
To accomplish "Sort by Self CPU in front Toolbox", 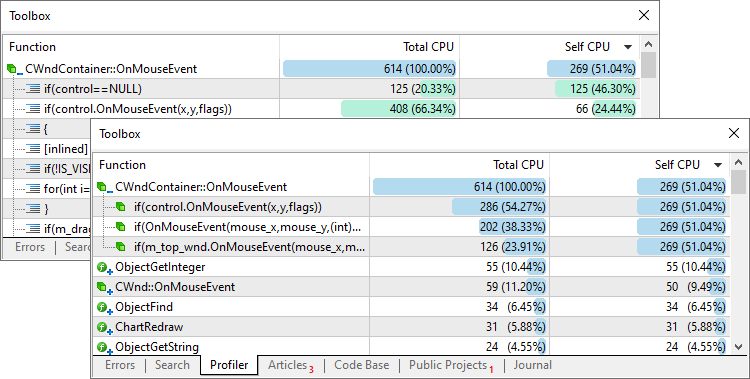I will click(x=640, y=165).
